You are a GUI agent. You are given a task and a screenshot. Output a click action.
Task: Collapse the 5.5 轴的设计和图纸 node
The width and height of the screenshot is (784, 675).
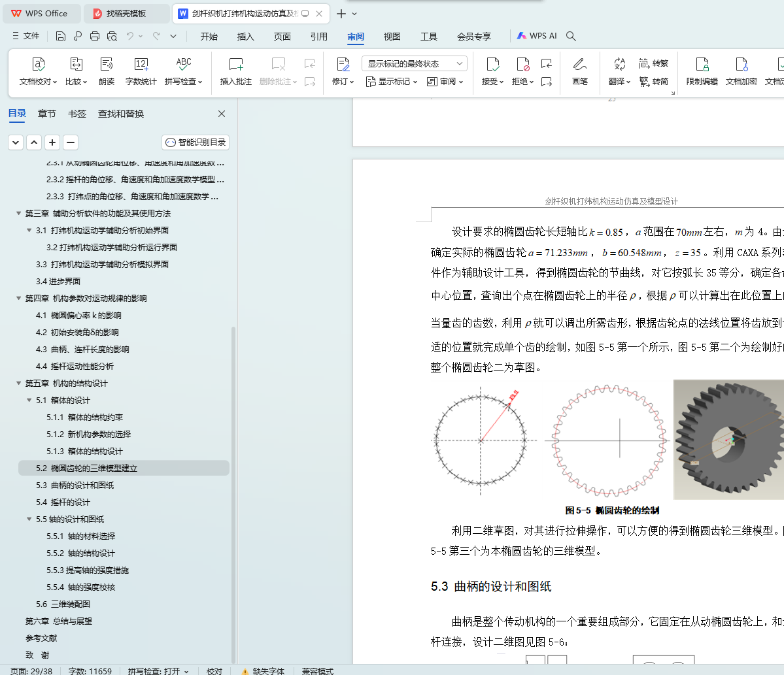point(29,519)
